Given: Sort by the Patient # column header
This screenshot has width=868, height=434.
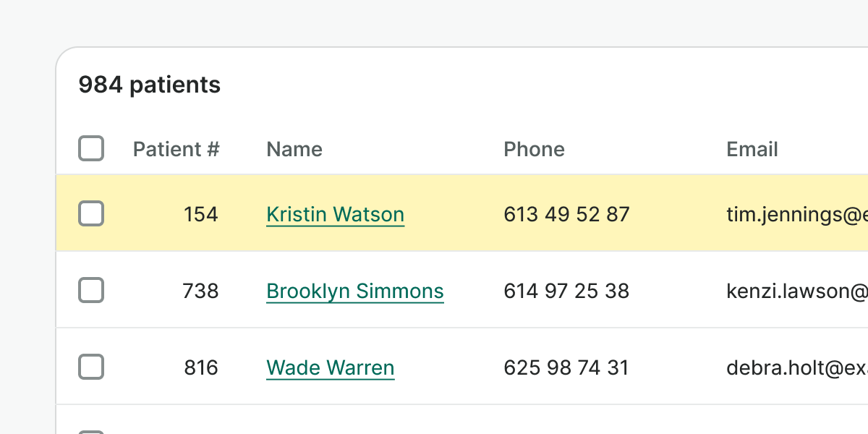Looking at the screenshot, I should click(x=176, y=149).
